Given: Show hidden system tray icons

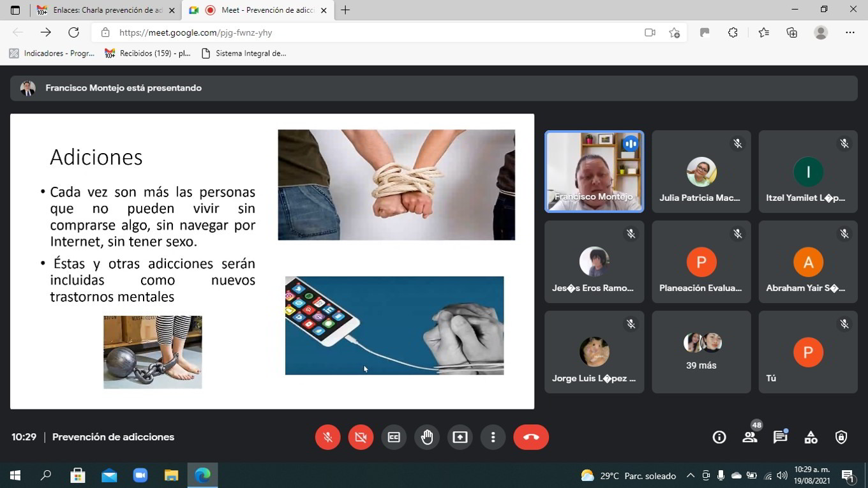Looking at the screenshot, I should (x=690, y=475).
